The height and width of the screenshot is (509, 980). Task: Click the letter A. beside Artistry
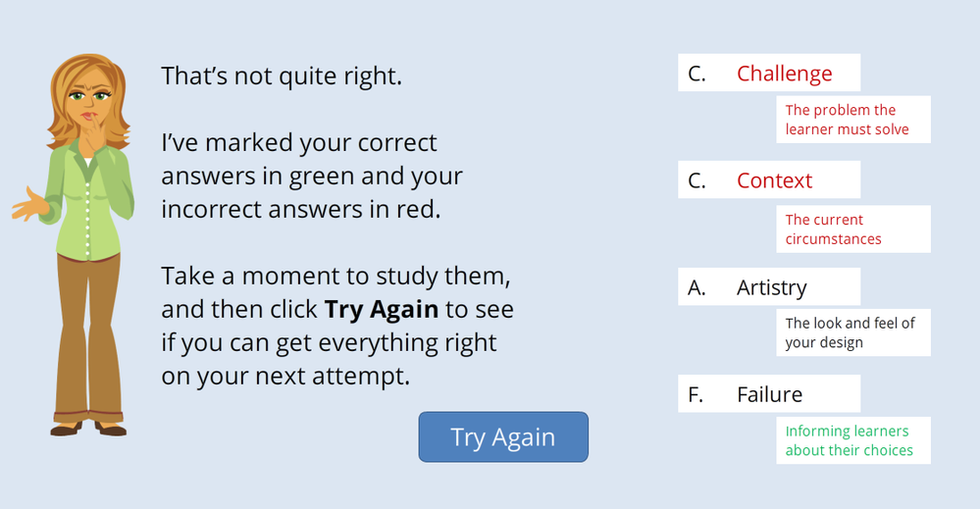[x=696, y=287]
